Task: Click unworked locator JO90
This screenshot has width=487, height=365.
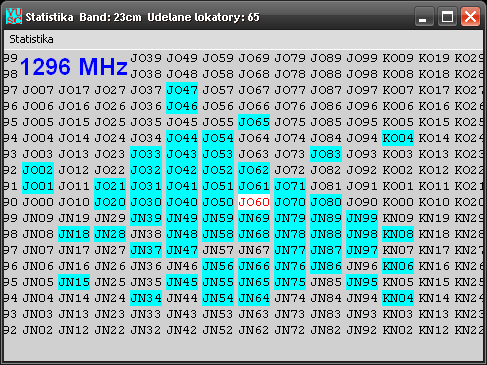Action: point(362,202)
